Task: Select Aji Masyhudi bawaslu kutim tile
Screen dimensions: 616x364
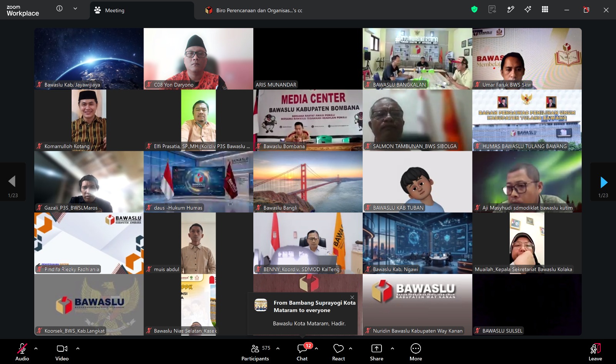Action: point(527,182)
